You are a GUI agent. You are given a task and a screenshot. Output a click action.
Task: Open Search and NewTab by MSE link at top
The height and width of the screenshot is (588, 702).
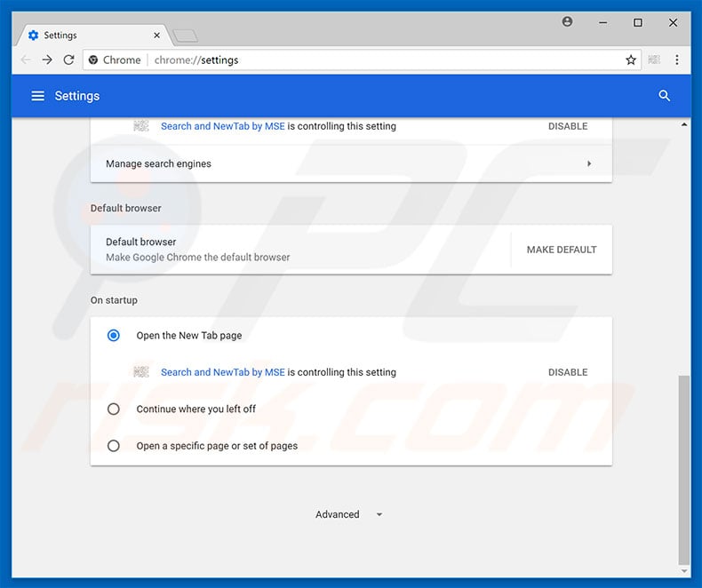tap(222, 126)
